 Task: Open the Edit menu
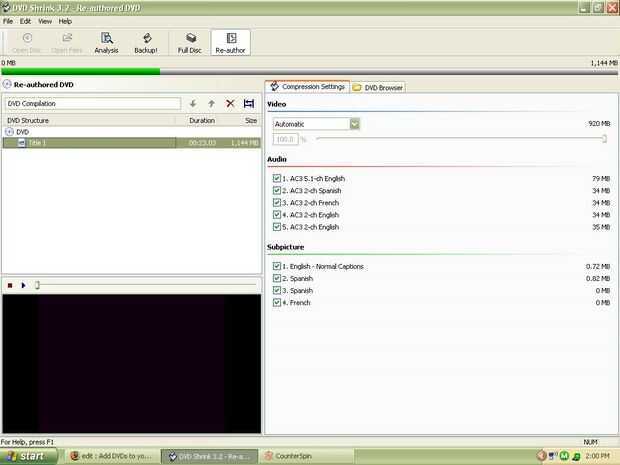click(25, 21)
